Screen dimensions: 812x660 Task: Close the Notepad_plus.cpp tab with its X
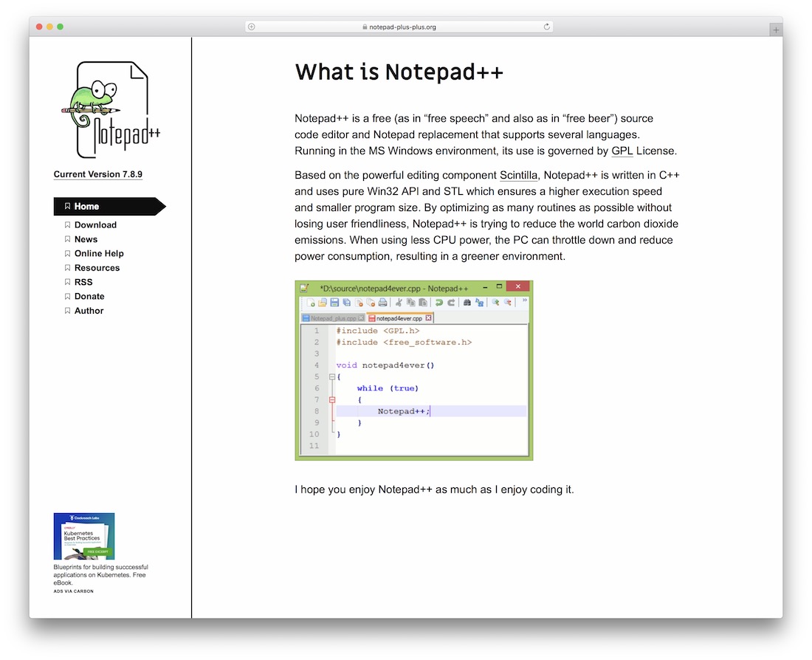tap(361, 318)
